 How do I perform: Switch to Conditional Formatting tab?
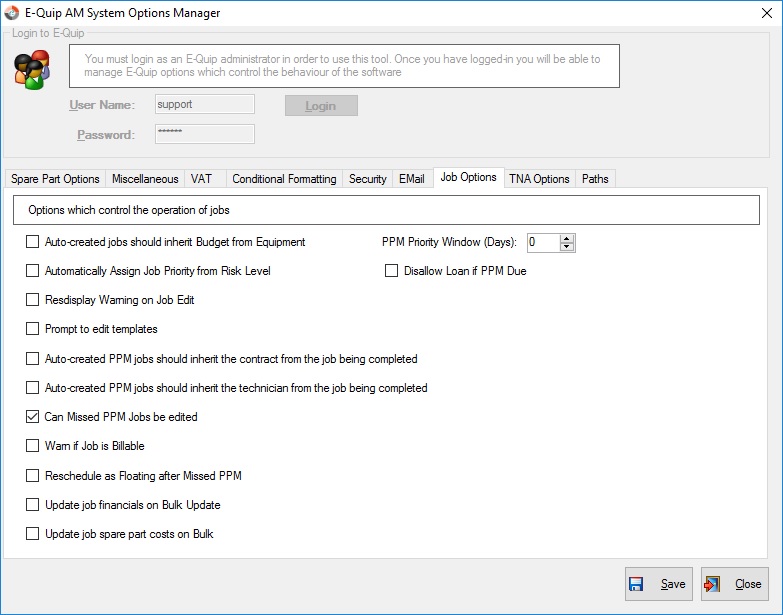pos(284,179)
